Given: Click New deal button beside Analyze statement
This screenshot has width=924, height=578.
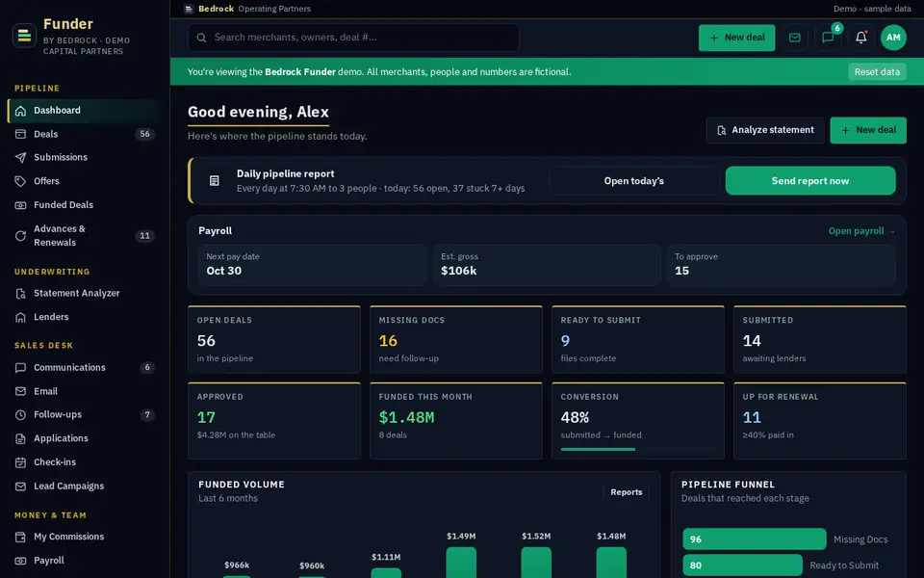Looking at the screenshot, I should [868, 130].
